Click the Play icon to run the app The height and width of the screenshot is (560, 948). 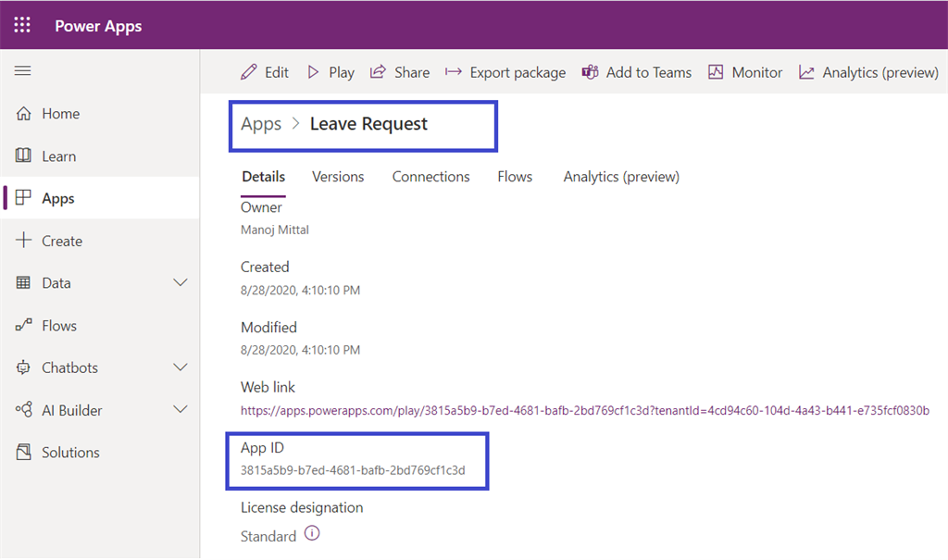[x=315, y=71]
